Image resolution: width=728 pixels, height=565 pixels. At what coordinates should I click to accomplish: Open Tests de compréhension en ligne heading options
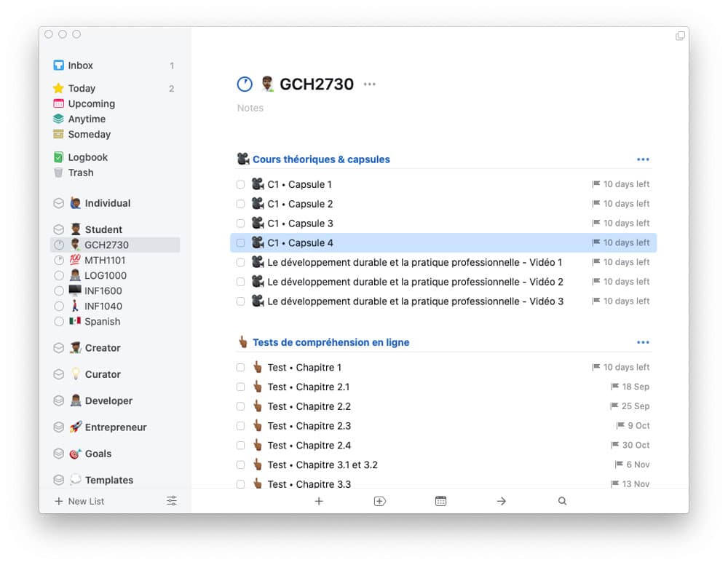[x=643, y=342]
